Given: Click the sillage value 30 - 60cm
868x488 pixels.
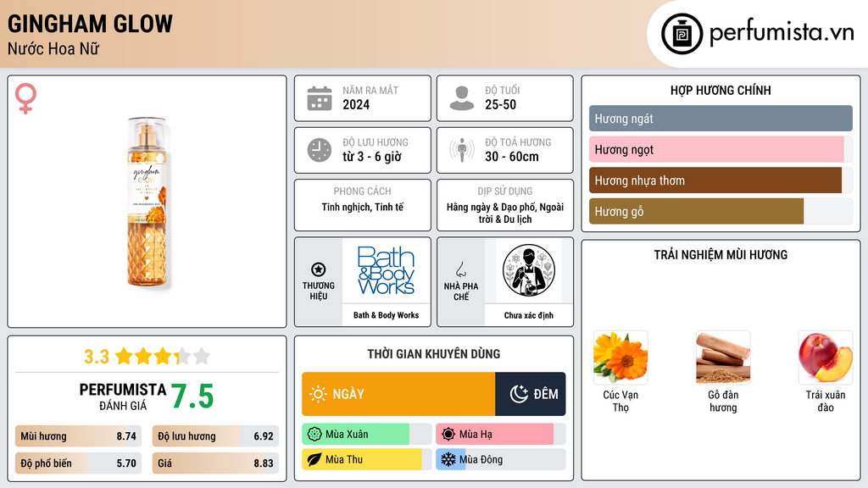Looking at the screenshot, I should coord(511,157).
